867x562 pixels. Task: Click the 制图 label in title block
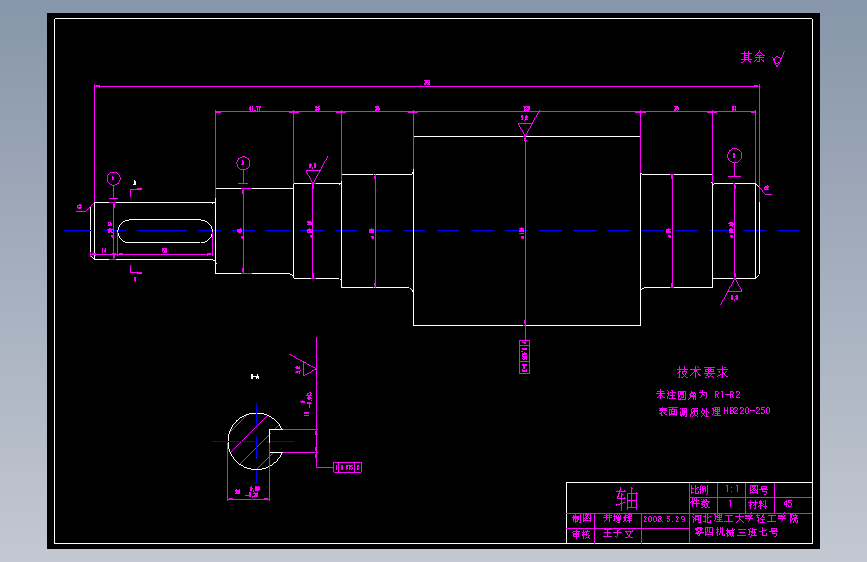pyautogui.click(x=581, y=519)
